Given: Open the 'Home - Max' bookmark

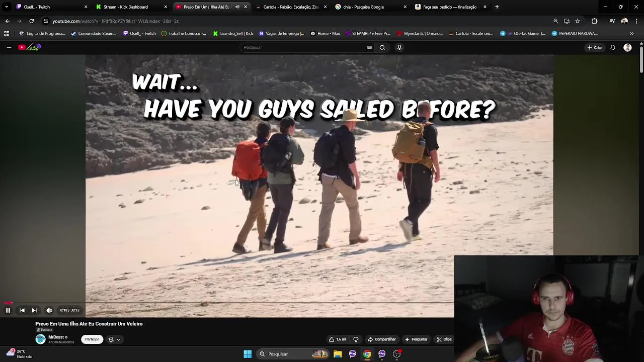Looking at the screenshot, I should pyautogui.click(x=325, y=34).
